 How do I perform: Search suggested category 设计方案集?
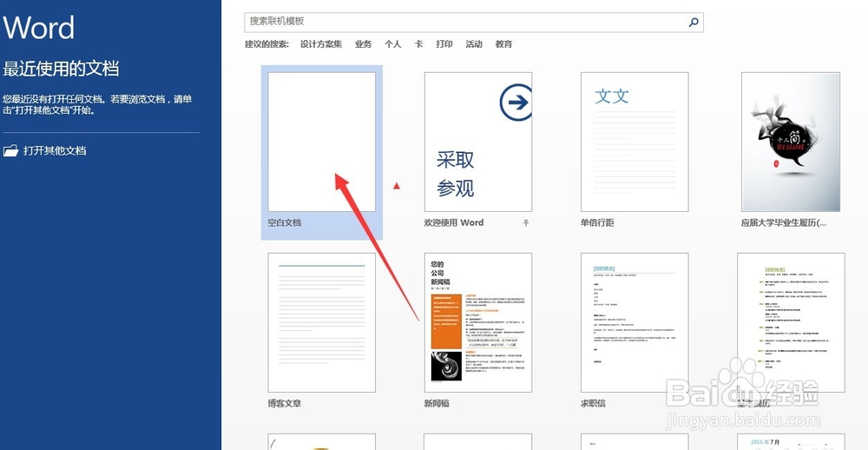(x=321, y=44)
